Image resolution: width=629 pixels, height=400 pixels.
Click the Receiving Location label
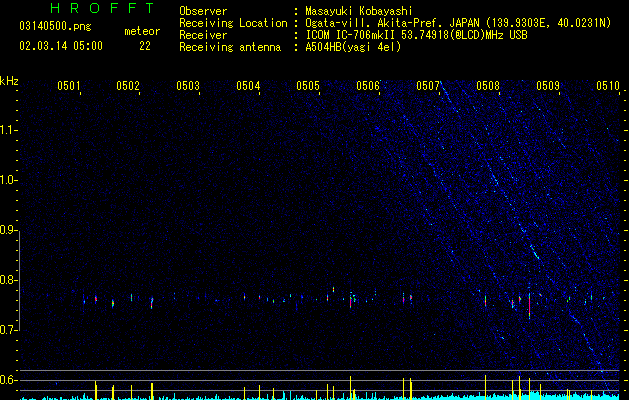click(233, 23)
